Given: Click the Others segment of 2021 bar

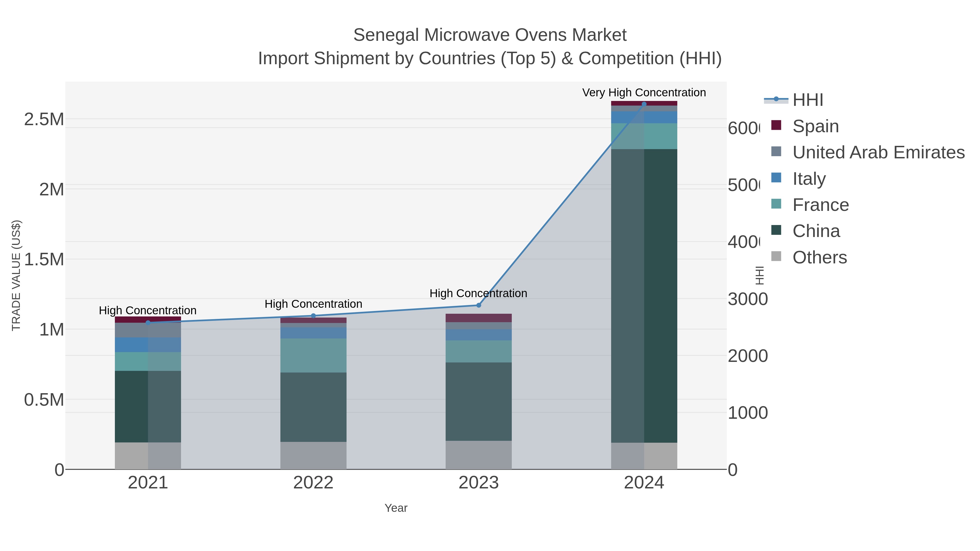Looking at the screenshot, I should (148, 456).
